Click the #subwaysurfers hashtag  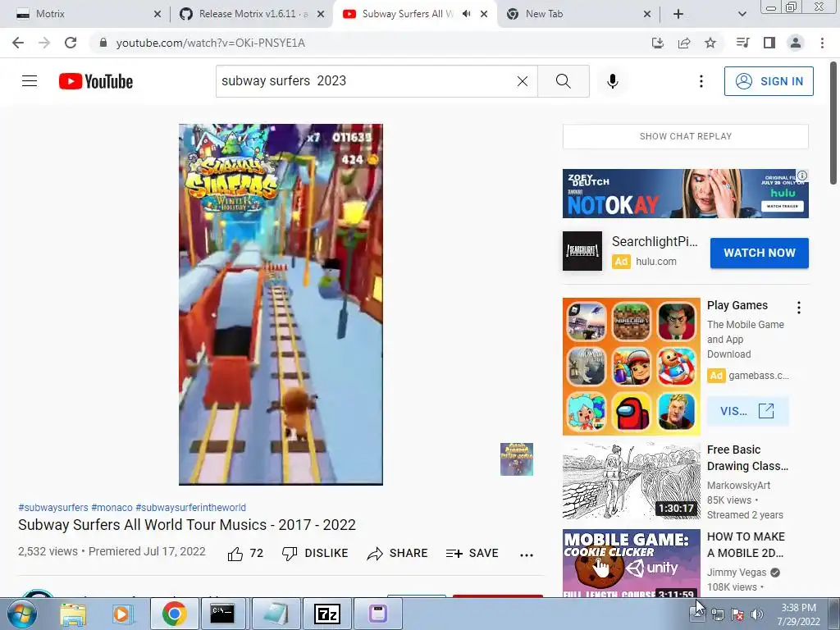coord(53,507)
